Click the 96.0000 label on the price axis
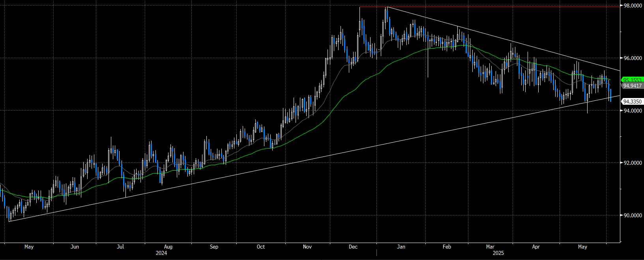Image resolution: width=644 pixels, height=260 pixels. click(x=632, y=58)
